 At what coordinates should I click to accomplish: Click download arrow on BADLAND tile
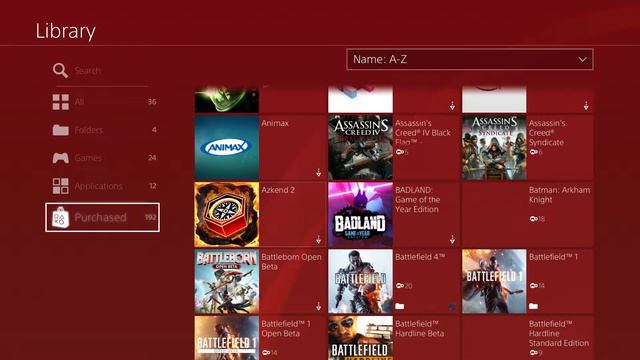coord(452,240)
